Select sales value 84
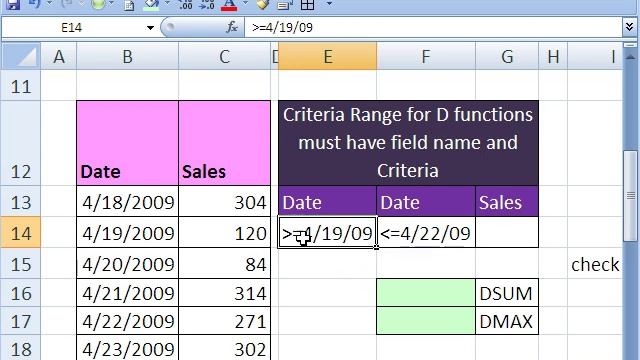Viewport: 640px width, 360px height. [x=224, y=264]
